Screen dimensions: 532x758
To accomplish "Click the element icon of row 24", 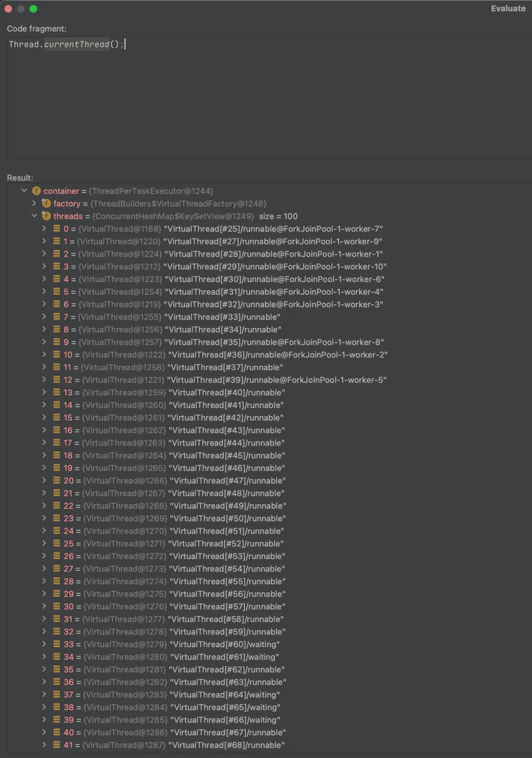I will [57, 531].
